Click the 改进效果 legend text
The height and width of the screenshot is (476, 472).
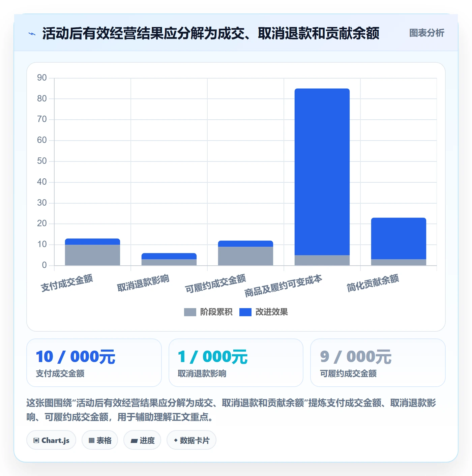pos(271,312)
